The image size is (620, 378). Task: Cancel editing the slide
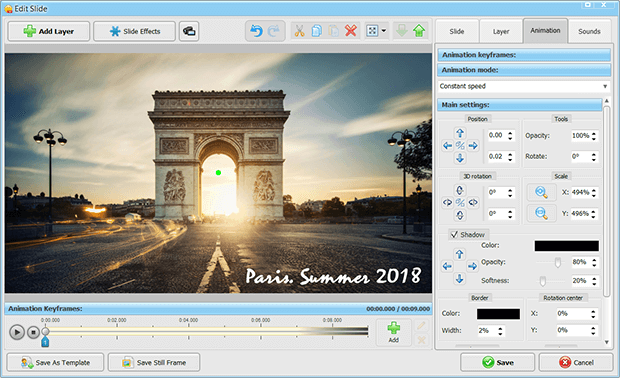[576, 363]
